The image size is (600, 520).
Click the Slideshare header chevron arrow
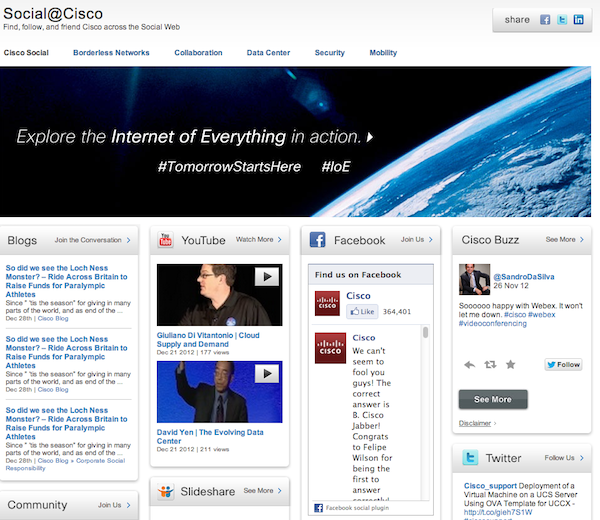click(280, 491)
